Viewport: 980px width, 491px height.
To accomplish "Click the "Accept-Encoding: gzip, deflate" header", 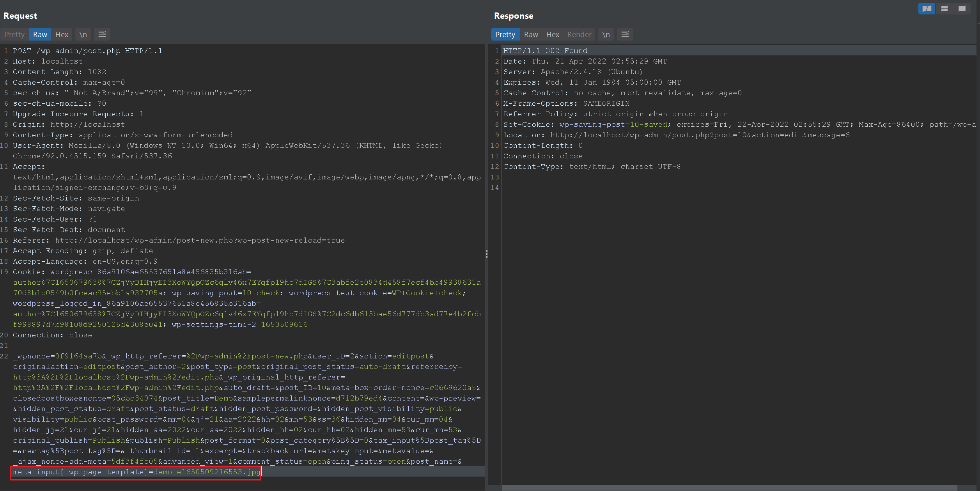I will tap(83, 251).
